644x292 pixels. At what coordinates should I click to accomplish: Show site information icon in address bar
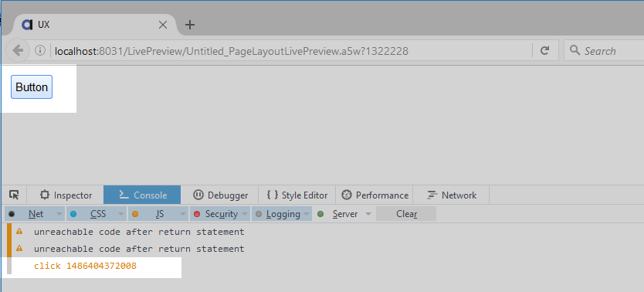tap(39, 51)
